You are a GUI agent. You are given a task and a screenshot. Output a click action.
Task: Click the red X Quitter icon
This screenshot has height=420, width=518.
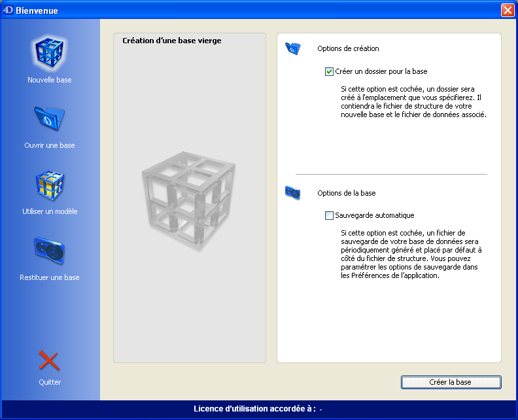coord(49,360)
